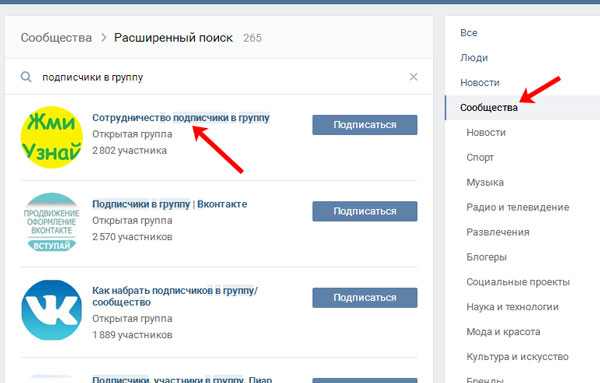Filter communities by Новости subcategory
Viewport: 600px width, 383px height.
tap(486, 133)
